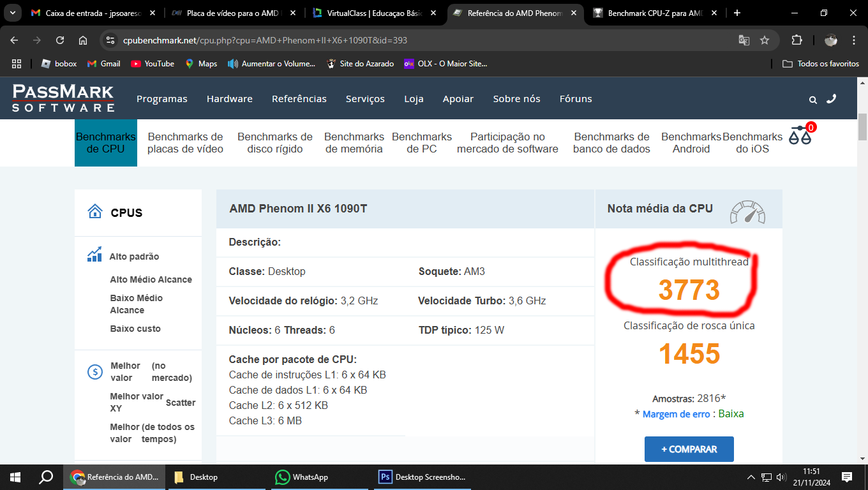Click the CPUS home icon in sidebar
Screen dimensions: 868x490
[95, 211]
